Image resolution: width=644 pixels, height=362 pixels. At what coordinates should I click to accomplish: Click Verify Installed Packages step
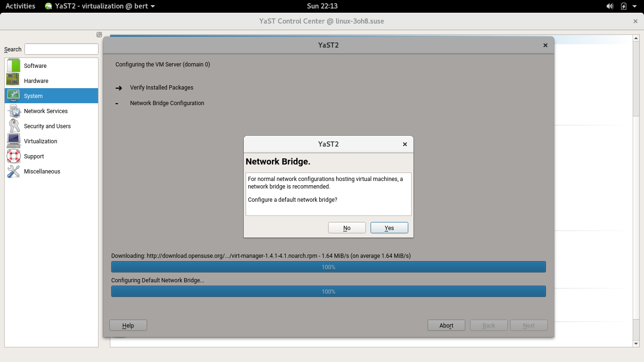pos(162,88)
